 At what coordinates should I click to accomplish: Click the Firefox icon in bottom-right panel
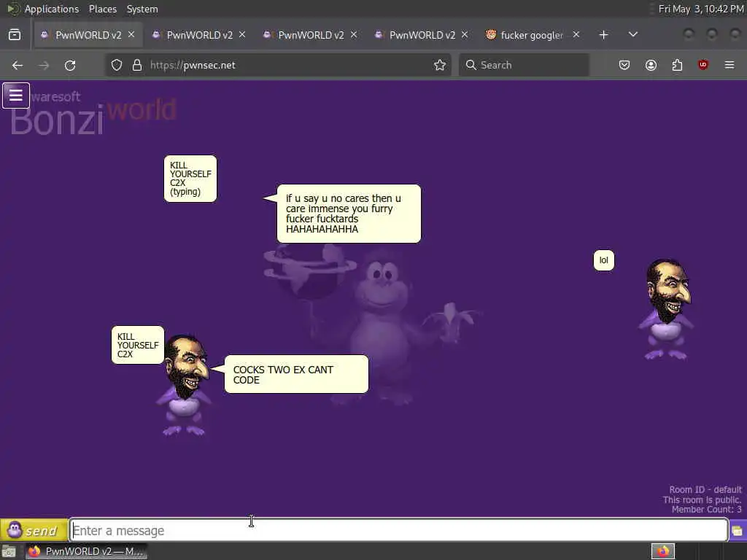point(663,551)
